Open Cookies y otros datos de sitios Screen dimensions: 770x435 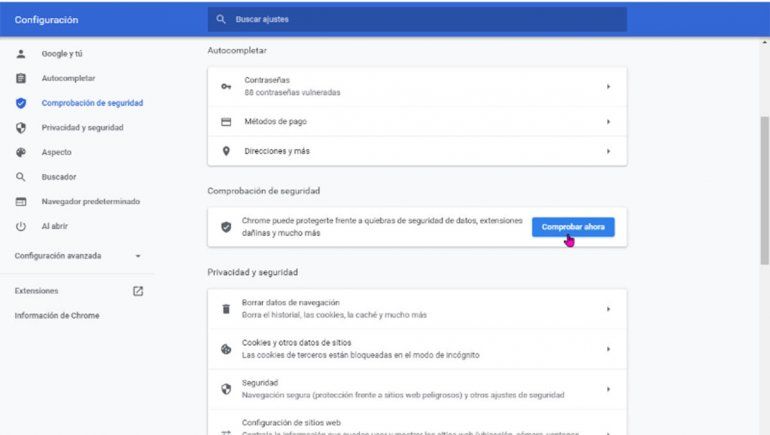click(416, 349)
